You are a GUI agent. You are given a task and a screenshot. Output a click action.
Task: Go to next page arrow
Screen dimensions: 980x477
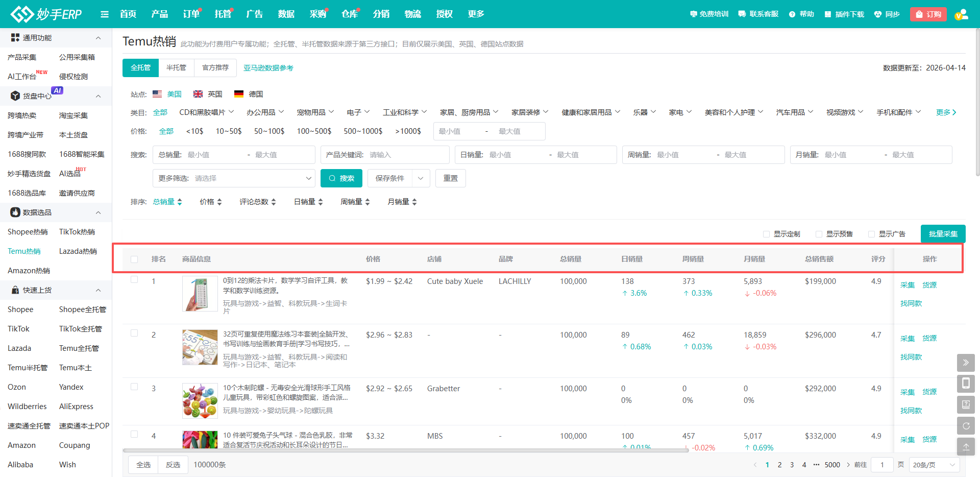pyautogui.click(x=848, y=465)
